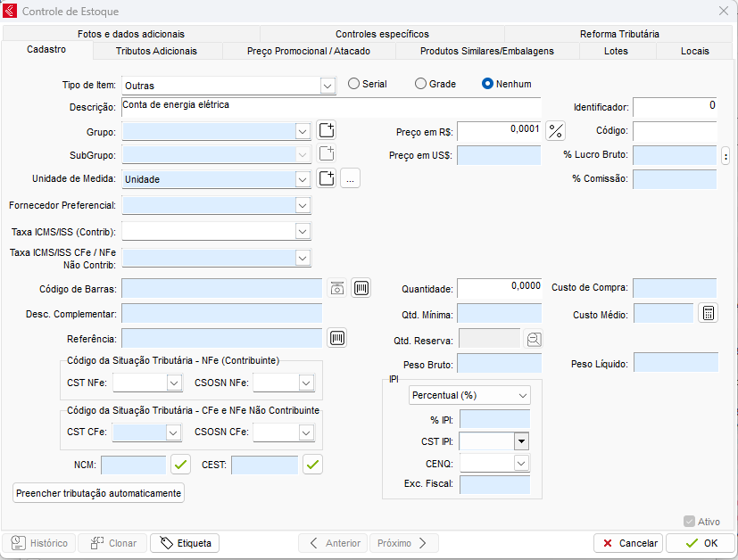Screen dimensions: 738x560
Task: Click into the Descrição text field
Action: pos(330,106)
